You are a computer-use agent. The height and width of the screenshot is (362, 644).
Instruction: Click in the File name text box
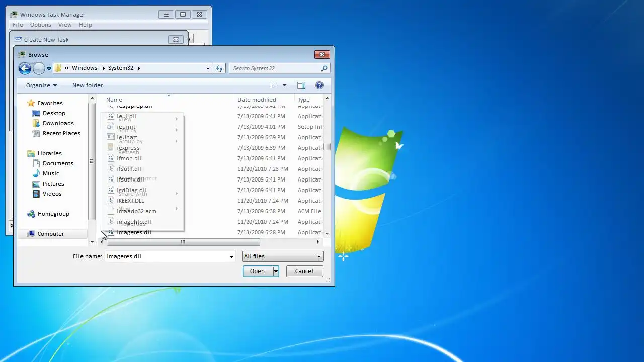tap(166, 256)
